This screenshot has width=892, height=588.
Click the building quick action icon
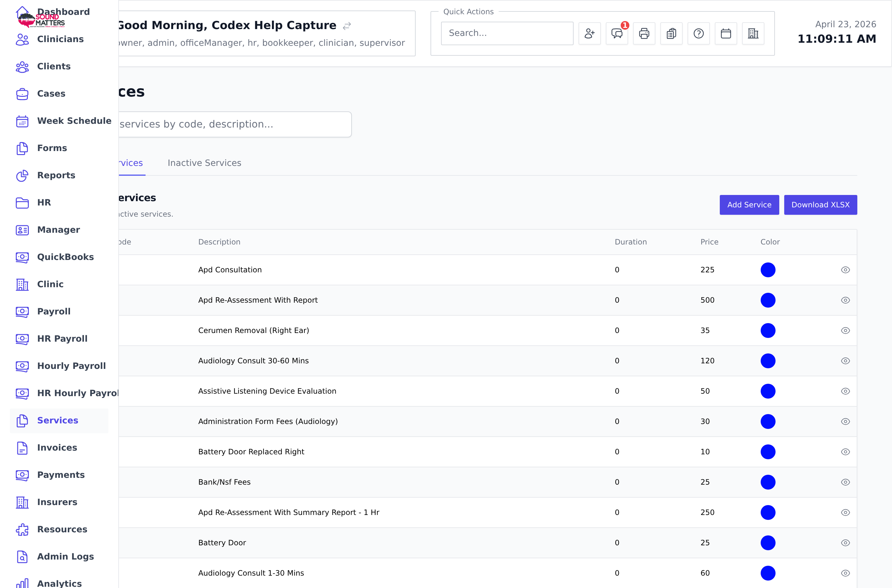click(x=753, y=33)
